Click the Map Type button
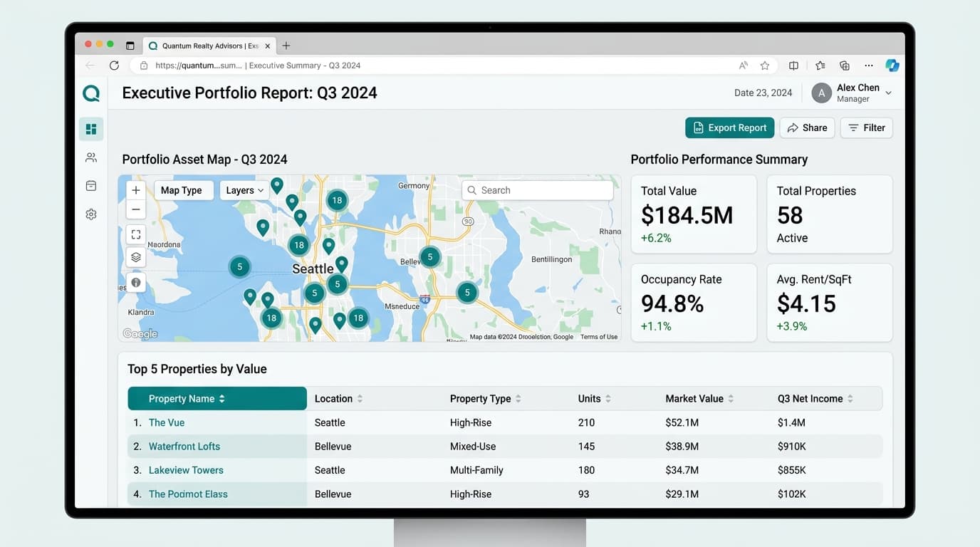This screenshot has height=547, width=980. [x=184, y=190]
